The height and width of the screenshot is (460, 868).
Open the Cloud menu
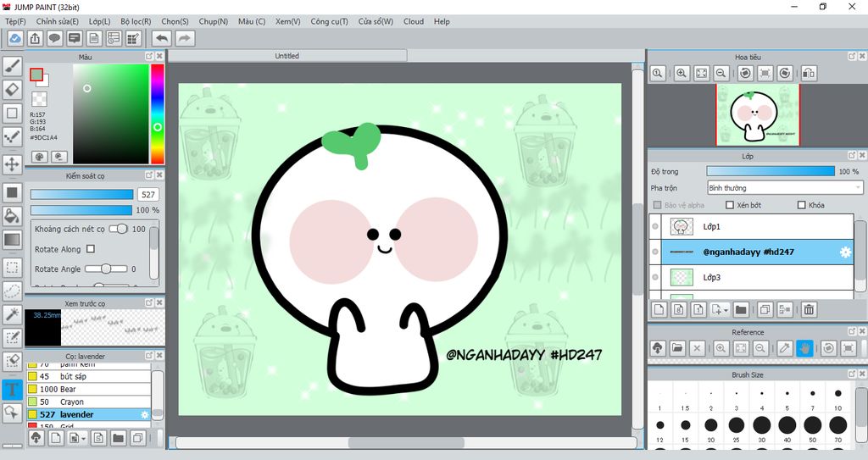pos(414,21)
